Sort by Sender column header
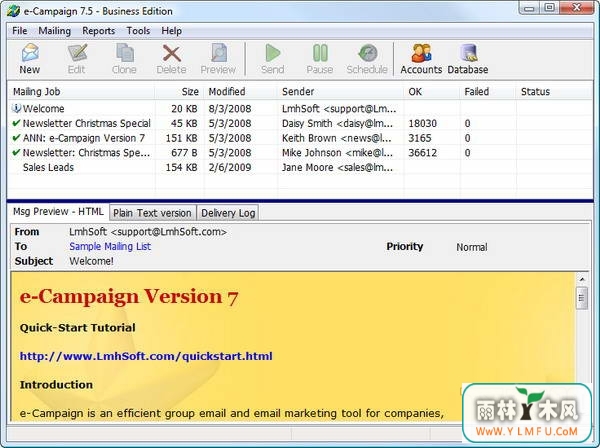The image size is (600, 448). click(341, 91)
